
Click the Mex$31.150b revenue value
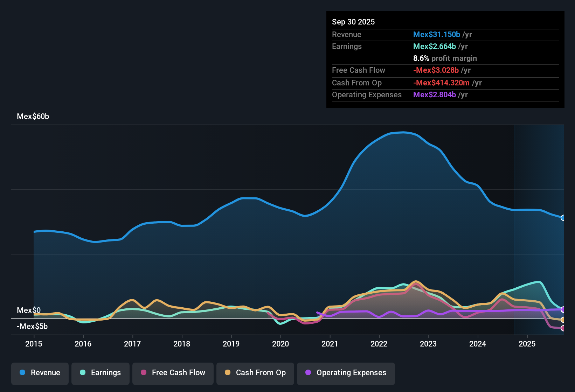[436, 34]
